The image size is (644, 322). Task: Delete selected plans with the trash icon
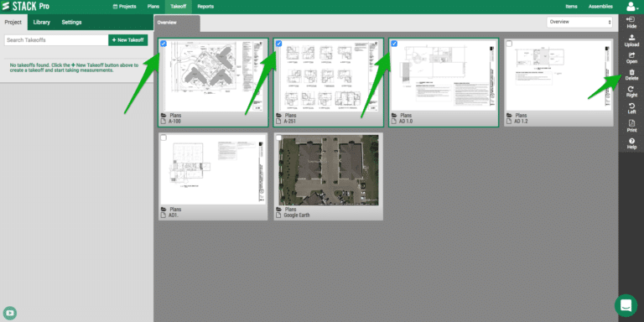[x=631, y=75]
